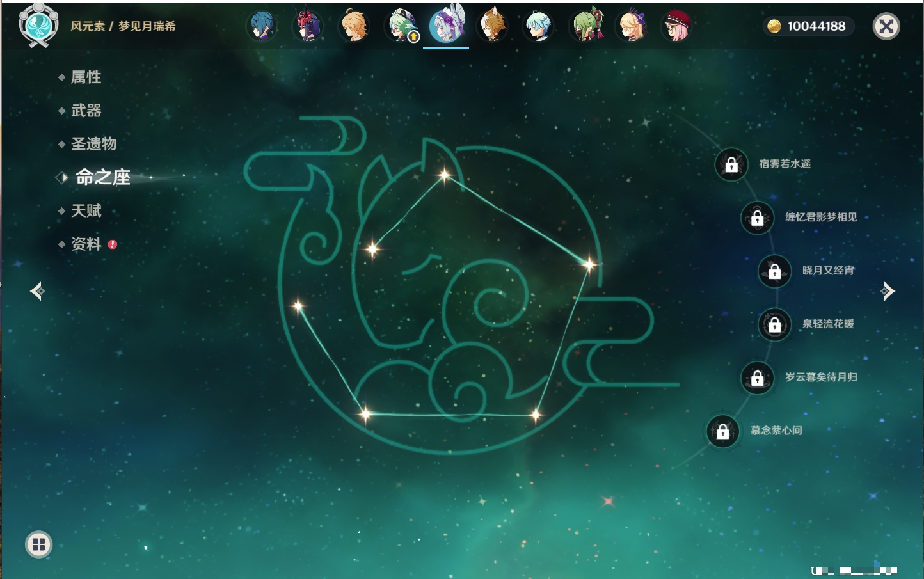Open the 圣遗物 artifacts page
The image size is (924, 579).
tap(93, 144)
